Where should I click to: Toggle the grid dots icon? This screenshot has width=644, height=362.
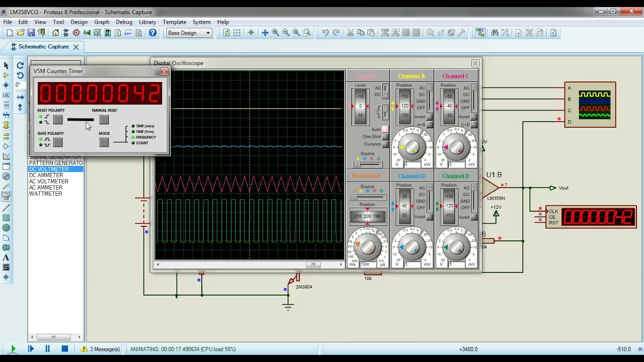(237, 33)
